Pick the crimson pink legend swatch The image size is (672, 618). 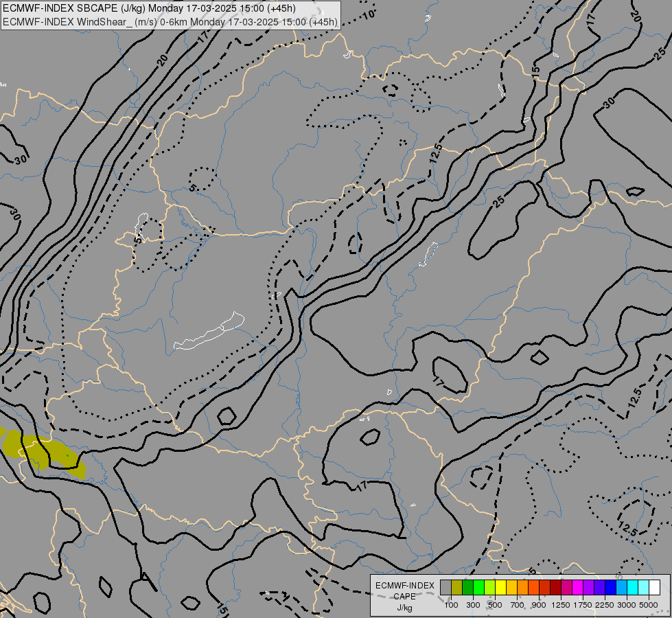tap(566, 588)
